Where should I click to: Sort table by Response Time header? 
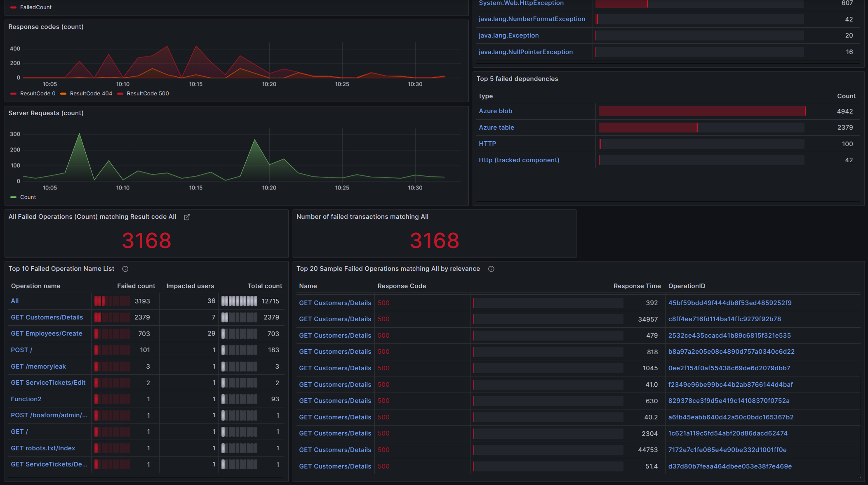[x=637, y=286]
